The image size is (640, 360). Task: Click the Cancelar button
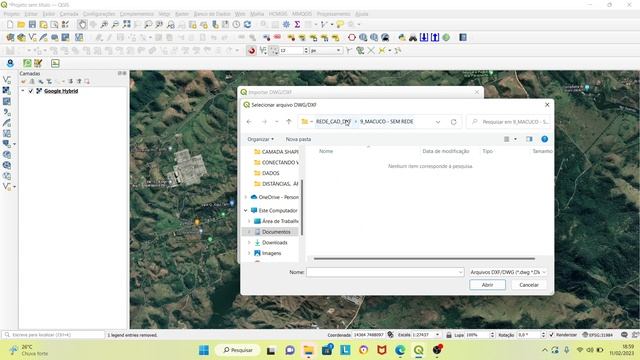click(x=529, y=285)
